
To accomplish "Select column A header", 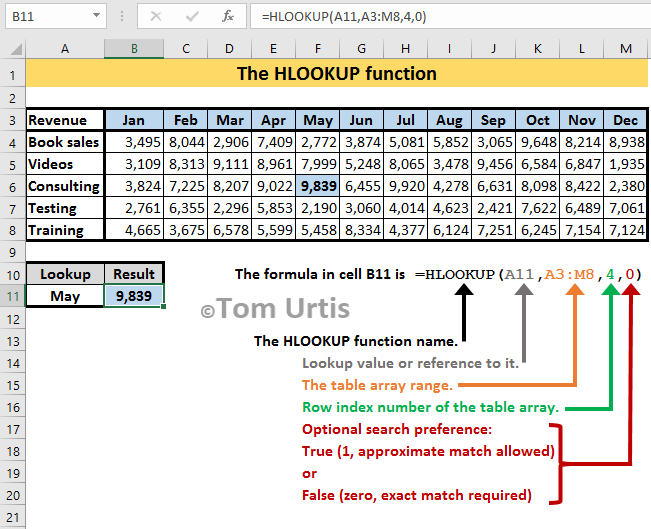I will click(65, 49).
